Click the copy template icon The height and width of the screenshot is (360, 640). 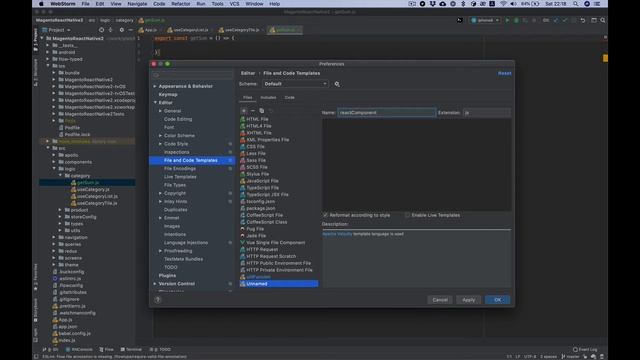(262, 111)
